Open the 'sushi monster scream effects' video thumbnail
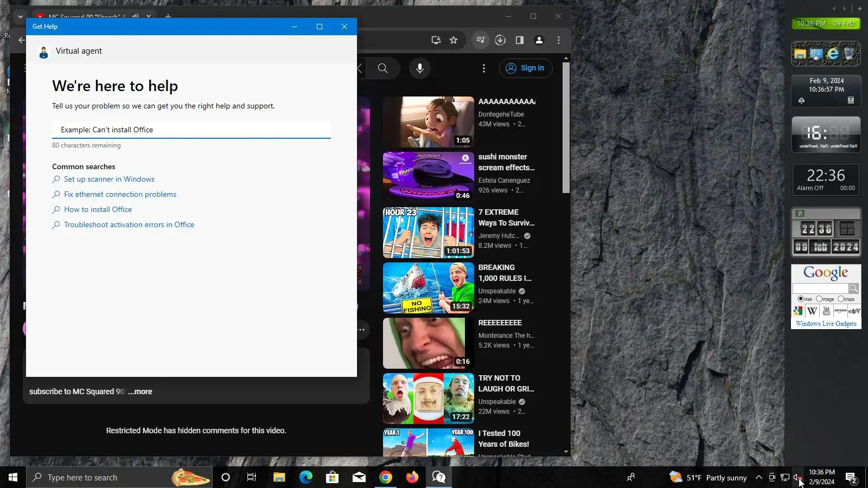Screen dimensions: 868x488 pyautogui.click(x=429, y=177)
